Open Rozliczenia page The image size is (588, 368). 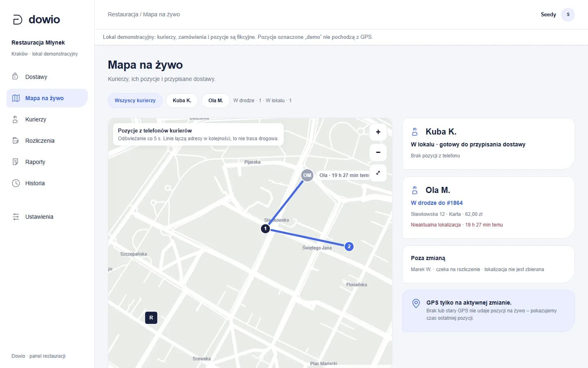pos(47,141)
